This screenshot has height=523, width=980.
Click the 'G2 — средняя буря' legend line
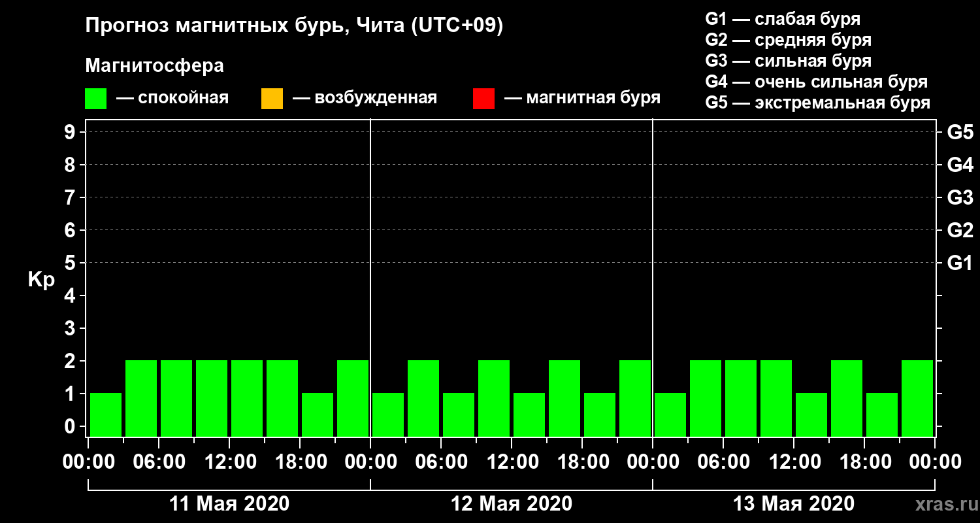coord(788,40)
